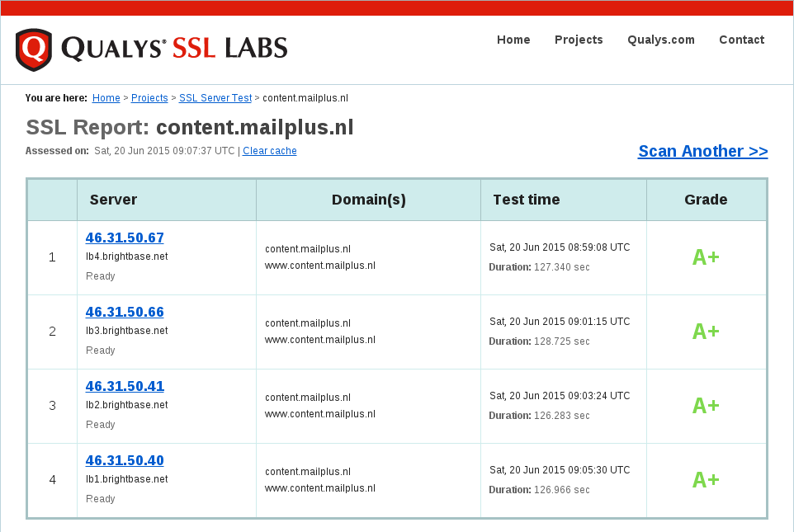
Task: Open the report for server 46.31.50.66
Action: 125,312
